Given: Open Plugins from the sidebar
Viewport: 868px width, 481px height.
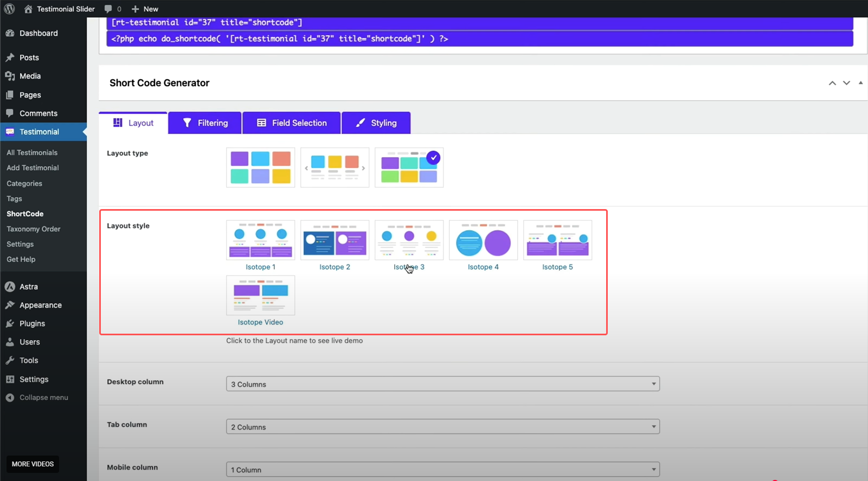Looking at the screenshot, I should point(32,323).
